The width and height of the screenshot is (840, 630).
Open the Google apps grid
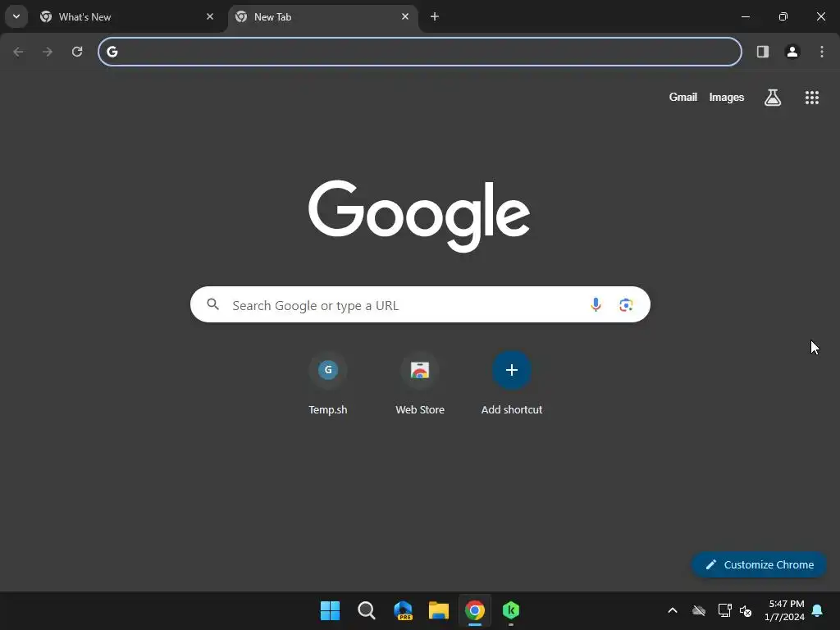[x=812, y=98]
